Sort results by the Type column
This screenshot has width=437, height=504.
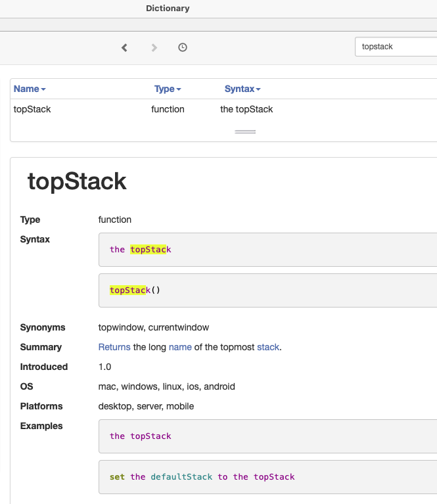coord(168,89)
